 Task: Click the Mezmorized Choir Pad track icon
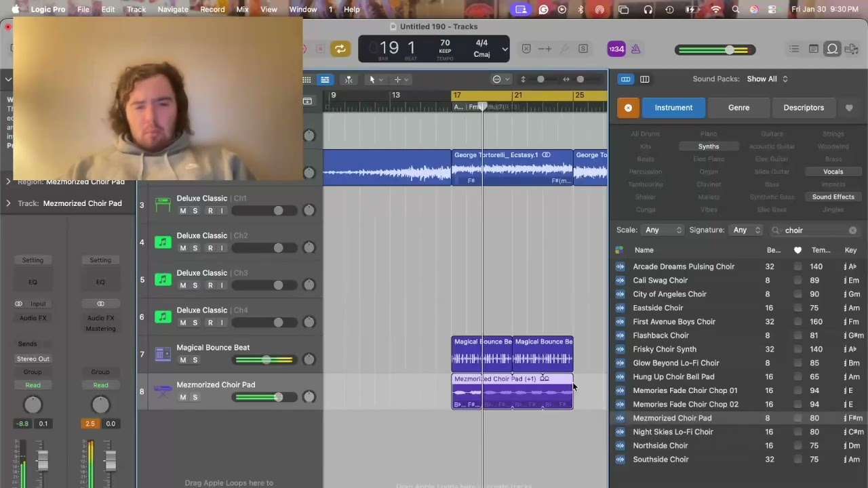click(163, 391)
